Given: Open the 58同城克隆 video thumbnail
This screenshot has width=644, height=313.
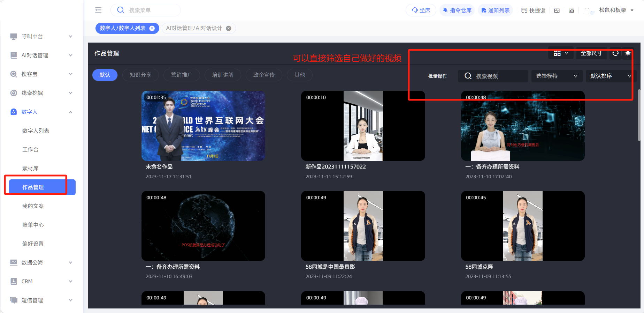Looking at the screenshot, I should pyautogui.click(x=523, y=226).
